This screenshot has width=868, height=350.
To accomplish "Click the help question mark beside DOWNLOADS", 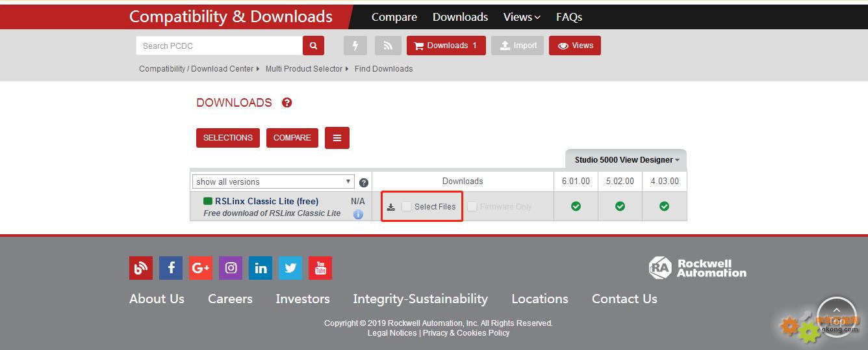I will [x=287, y=103].
